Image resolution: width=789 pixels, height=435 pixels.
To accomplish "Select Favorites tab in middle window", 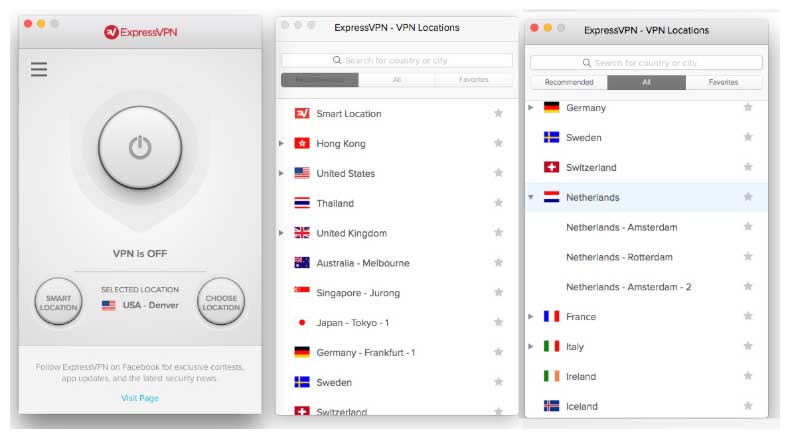I will pyautogui.click(x=474, y=80).
